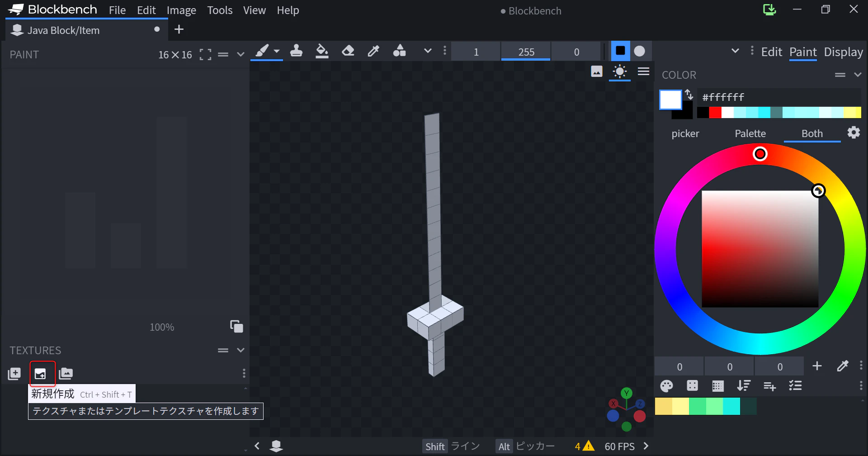This screenshot has width=868, height=456.
Task: Select the Paint Brush tool
Action: pyautogui.click(x=262, y=51)
